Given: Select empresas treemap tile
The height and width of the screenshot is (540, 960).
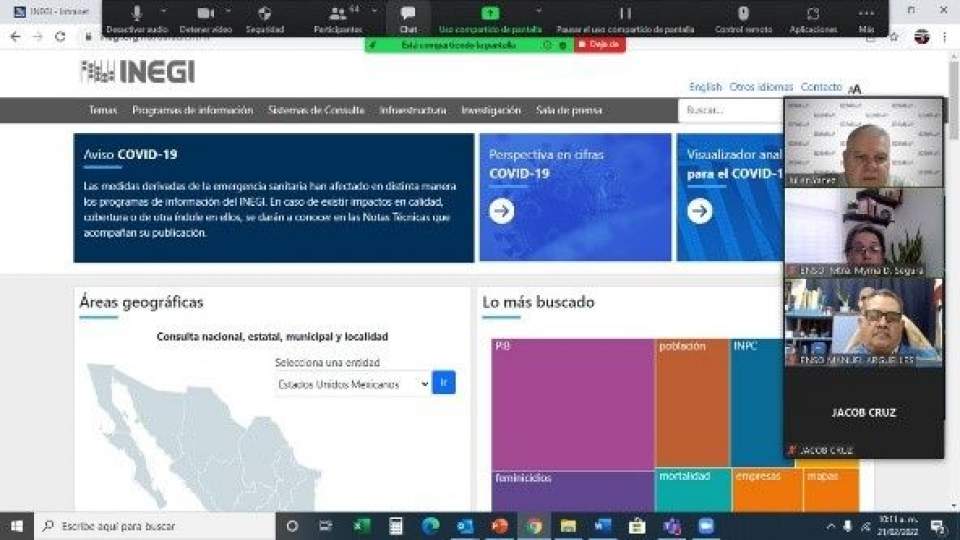Looking at the screenshot, I should 767,490.
